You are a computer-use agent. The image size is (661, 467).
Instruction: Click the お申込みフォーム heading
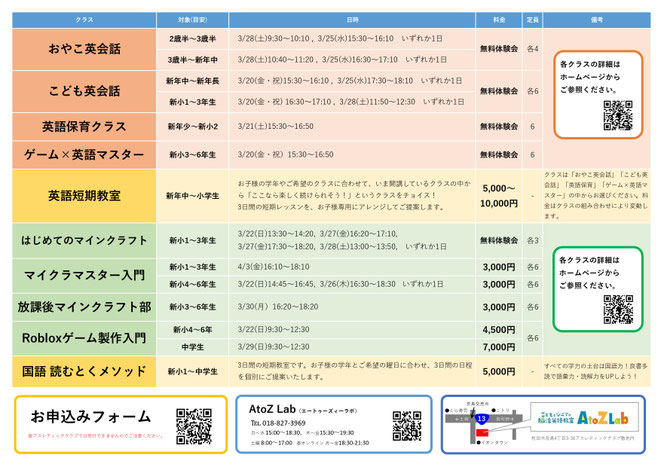90,416
